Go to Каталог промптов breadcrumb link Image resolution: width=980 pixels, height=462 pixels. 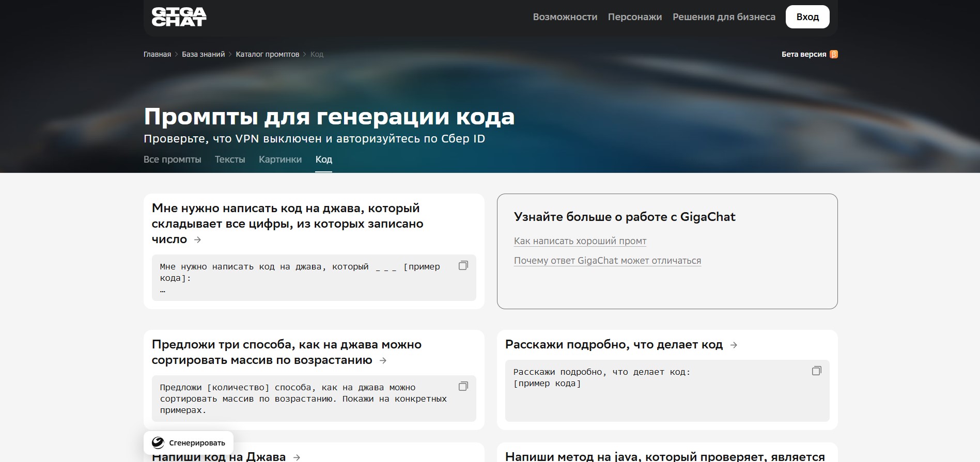[x=268, y=54]
